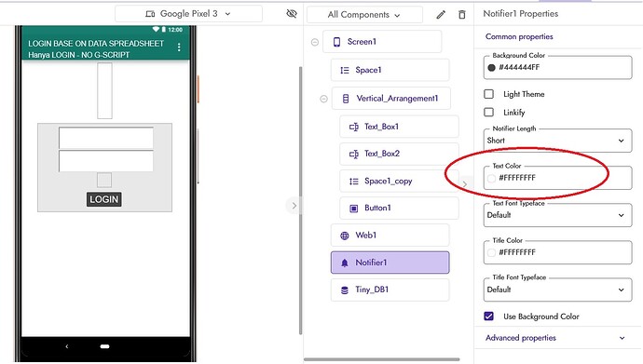643x364 pixels.
Task: Open the All Components filter dropdown
Action: (x=364, y=15)
